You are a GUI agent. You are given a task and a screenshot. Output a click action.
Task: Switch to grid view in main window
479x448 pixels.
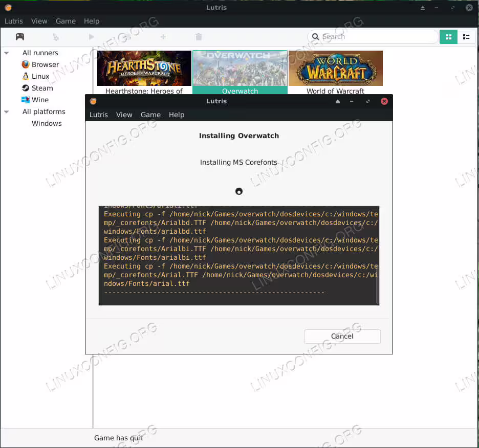coord(448,37)
